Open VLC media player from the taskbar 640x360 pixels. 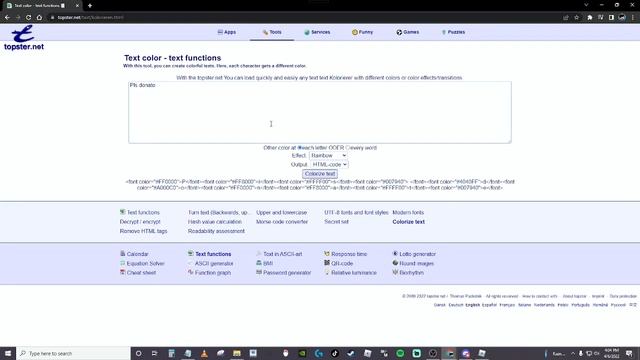(204, 353)
